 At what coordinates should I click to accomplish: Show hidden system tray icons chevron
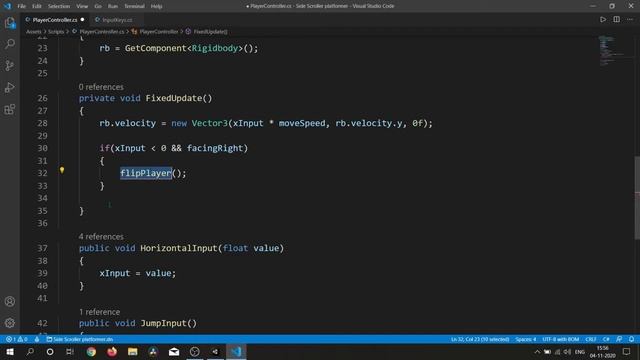click(x=537, y=352)
